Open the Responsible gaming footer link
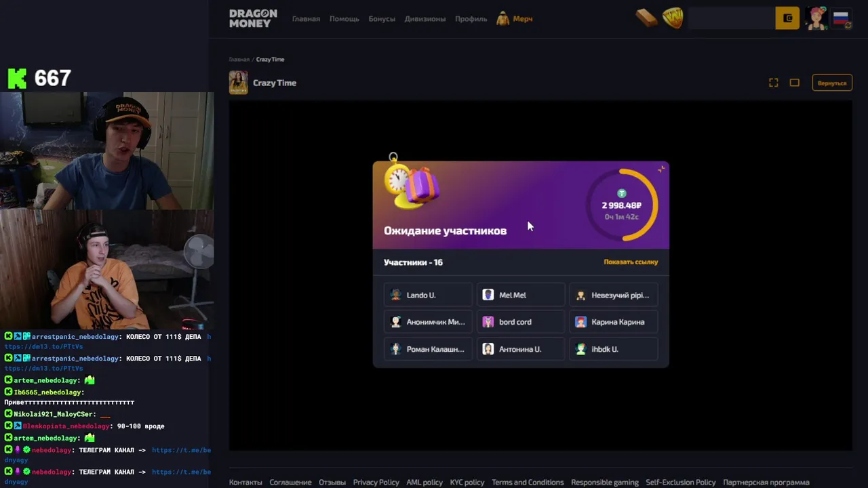 pyautogui.click(x=605, y=483)
